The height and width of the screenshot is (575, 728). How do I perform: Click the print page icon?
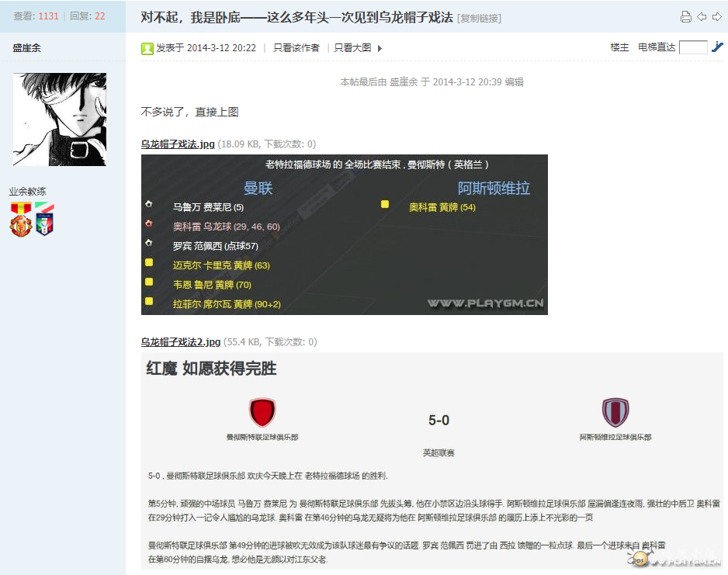coord(686,17)
